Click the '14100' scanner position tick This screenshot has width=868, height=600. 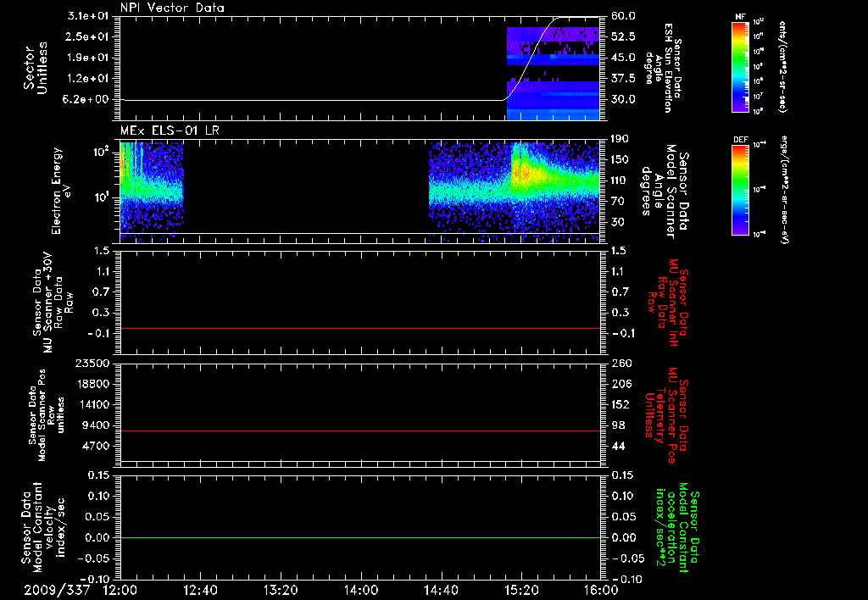point(95,404)
